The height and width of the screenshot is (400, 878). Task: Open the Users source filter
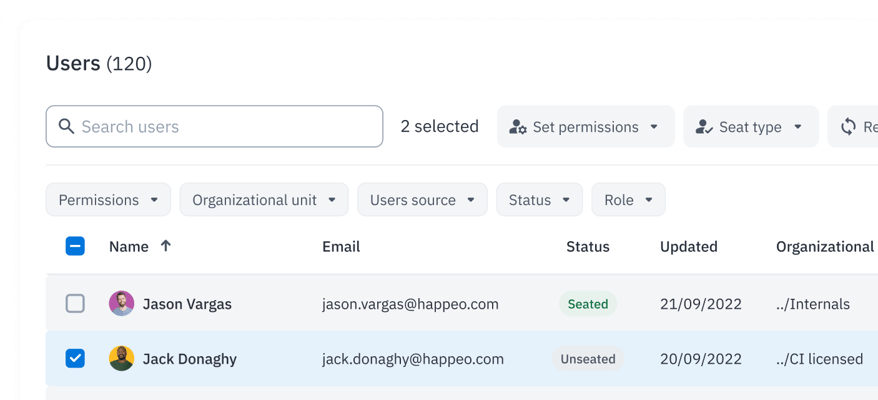point(422,200)
